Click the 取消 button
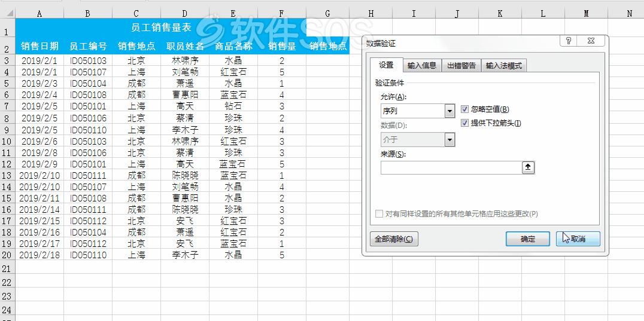The height and width of the screenshot is (321, 644). [x=578, y=239]
